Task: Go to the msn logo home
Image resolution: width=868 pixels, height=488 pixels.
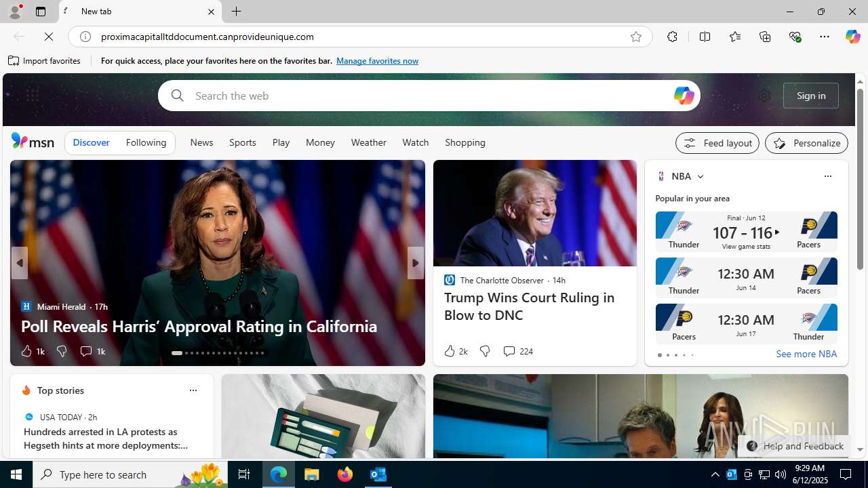Action: 33,142
